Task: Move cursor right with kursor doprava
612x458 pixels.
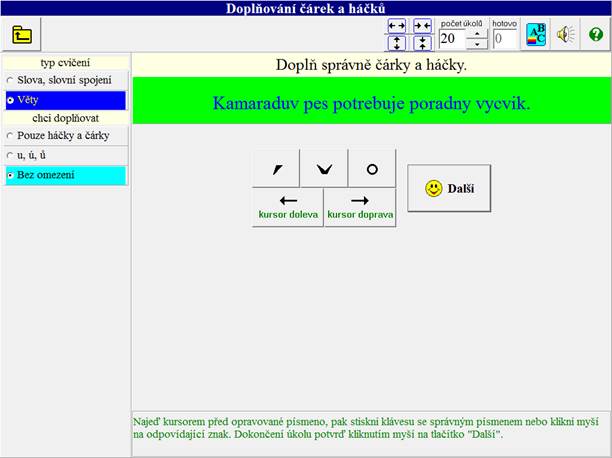Action: tap(360, 207)
